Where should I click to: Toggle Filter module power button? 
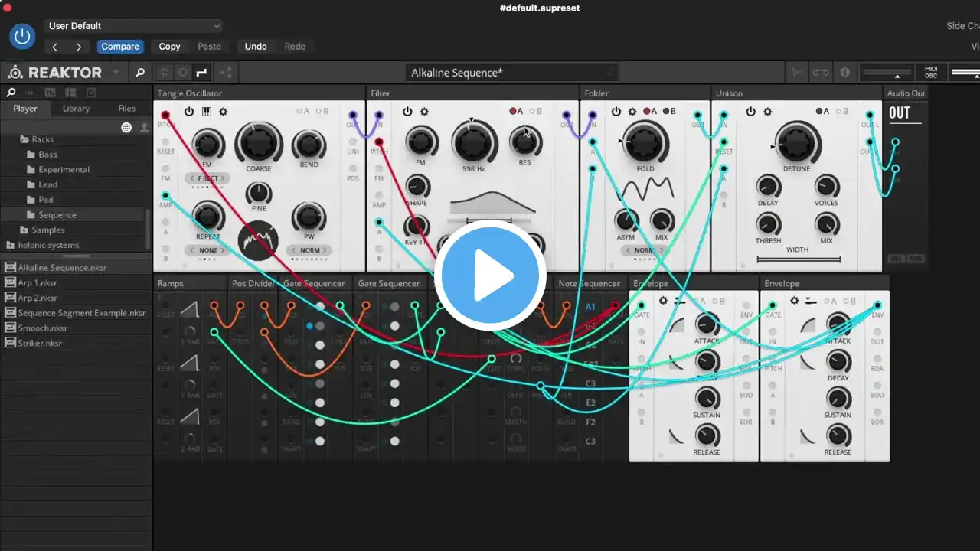(x=407, y=112)
